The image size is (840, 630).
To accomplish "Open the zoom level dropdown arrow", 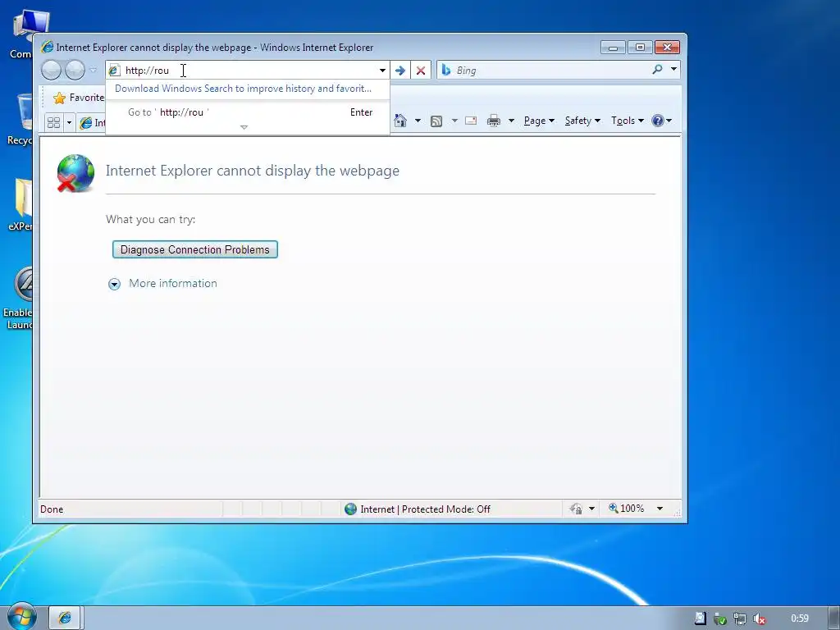I will point(660,509).
